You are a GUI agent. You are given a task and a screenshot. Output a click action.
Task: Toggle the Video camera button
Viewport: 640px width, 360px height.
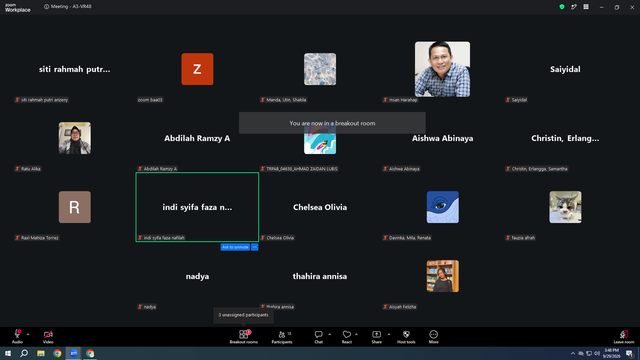pyautogui.click(x=48, y=336)
